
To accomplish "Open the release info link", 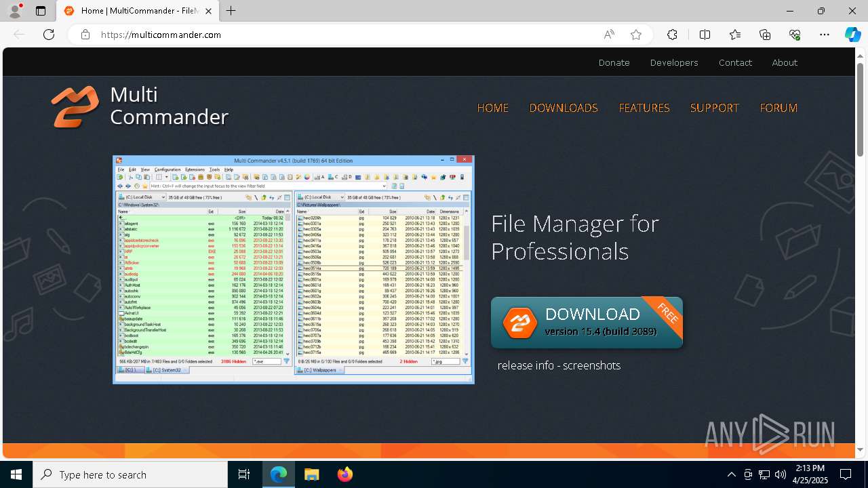I will (526, 365).
